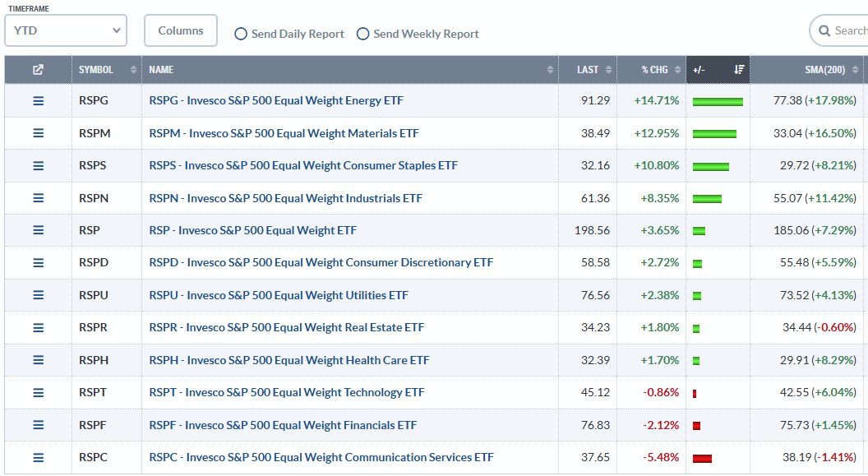Click the export icon in the table header
The height and width of the screenshot is (476, 868).
click(x=36, y=70)
